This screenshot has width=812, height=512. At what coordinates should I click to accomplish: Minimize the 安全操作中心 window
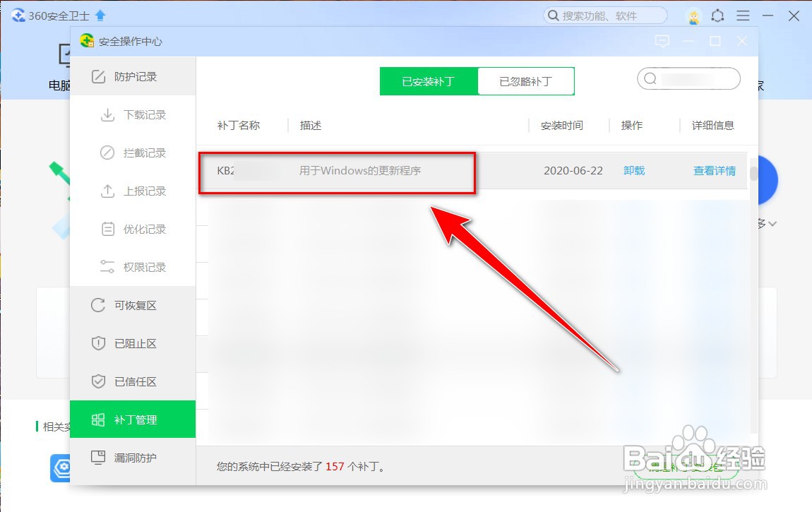click(x=688, y=42)
